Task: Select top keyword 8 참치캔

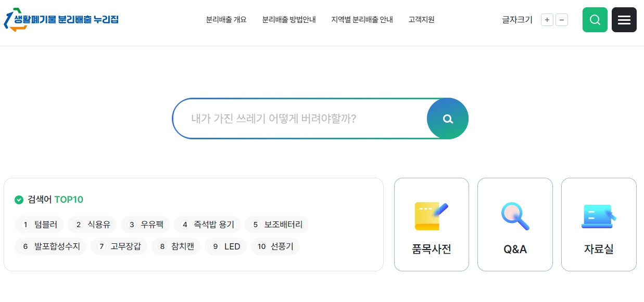Action: tap(176, 246)
